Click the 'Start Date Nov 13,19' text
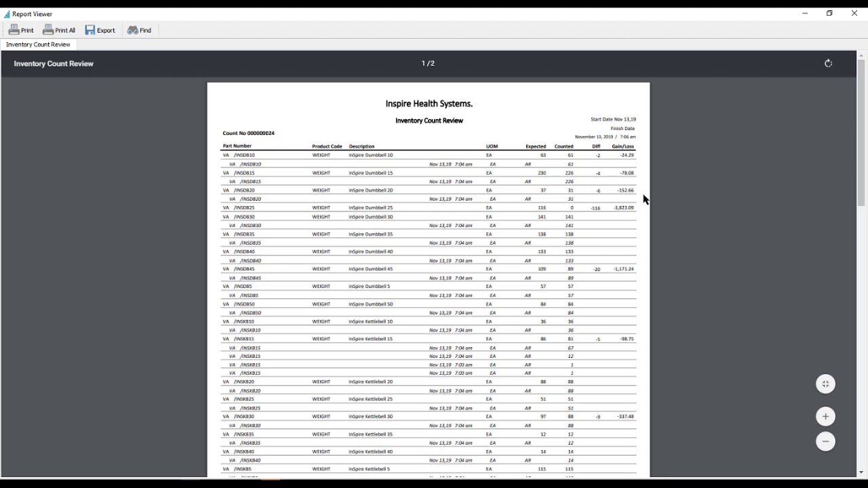The image size is (868, 488). (613, 119)
